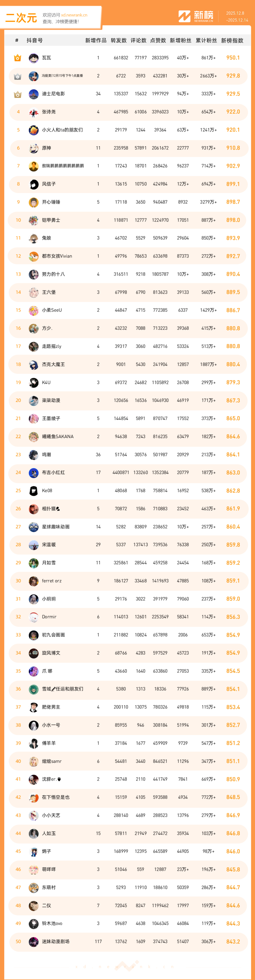Click the 新榜指数 column header

click(232, 40)
